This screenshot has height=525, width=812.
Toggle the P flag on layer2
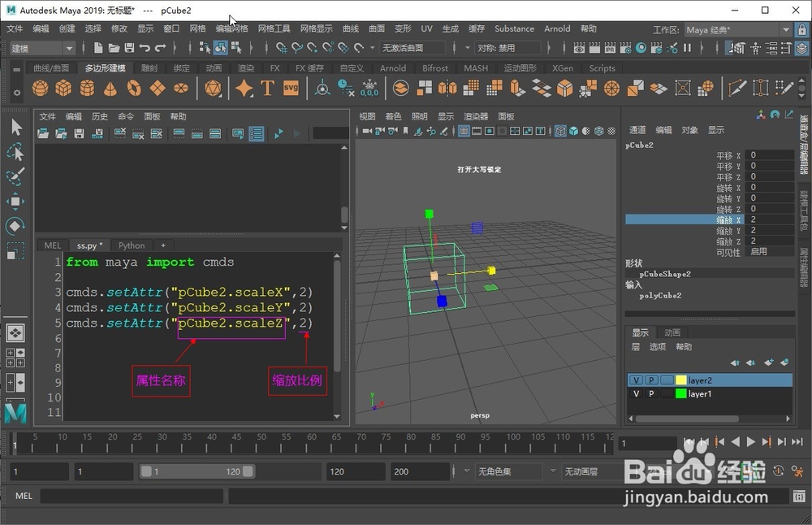pos(650,379)
